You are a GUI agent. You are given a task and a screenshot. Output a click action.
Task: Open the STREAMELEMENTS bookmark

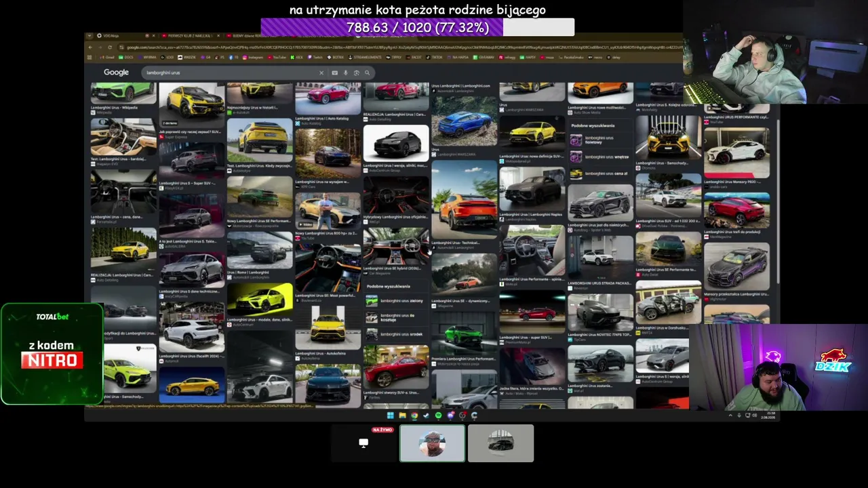tap(363, 58)
